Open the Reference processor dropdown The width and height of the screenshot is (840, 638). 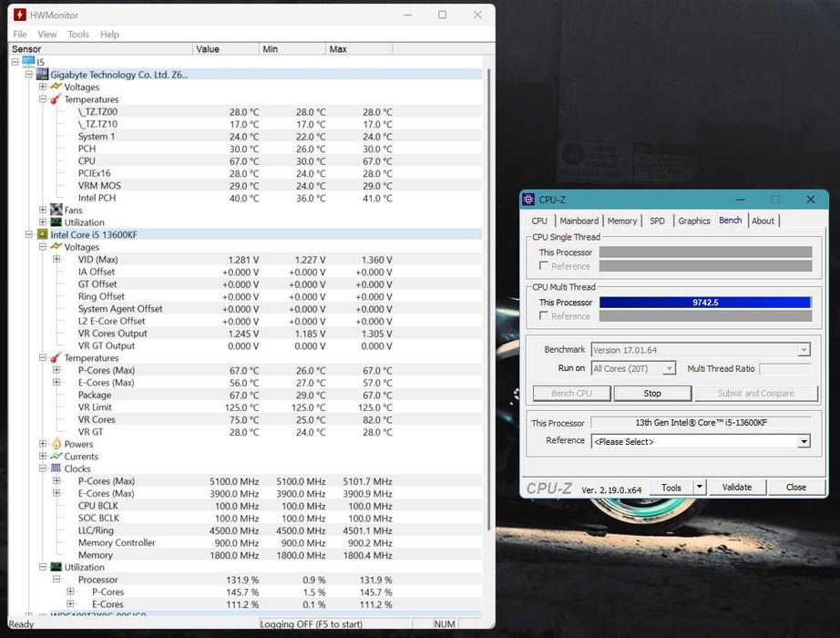coord(803,441)
